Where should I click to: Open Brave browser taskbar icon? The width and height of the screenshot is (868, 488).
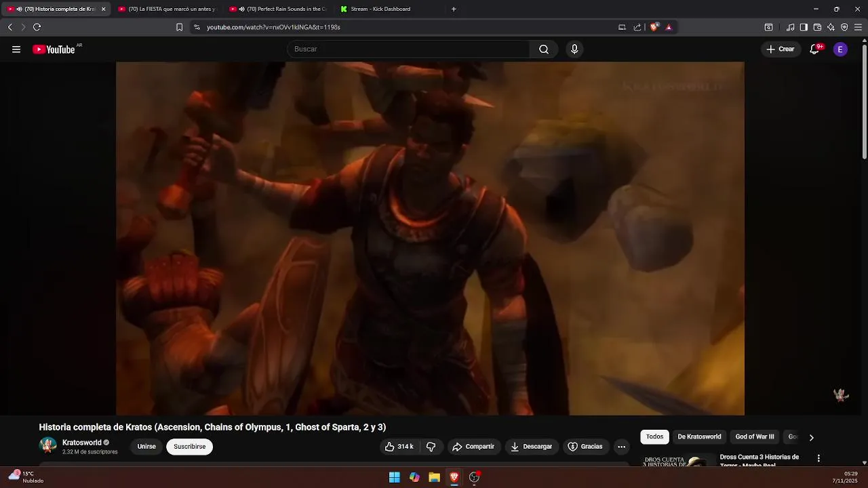pos(454,477)
